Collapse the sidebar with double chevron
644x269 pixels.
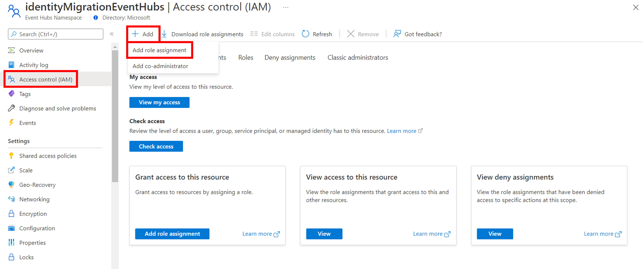tap(112, 34)
